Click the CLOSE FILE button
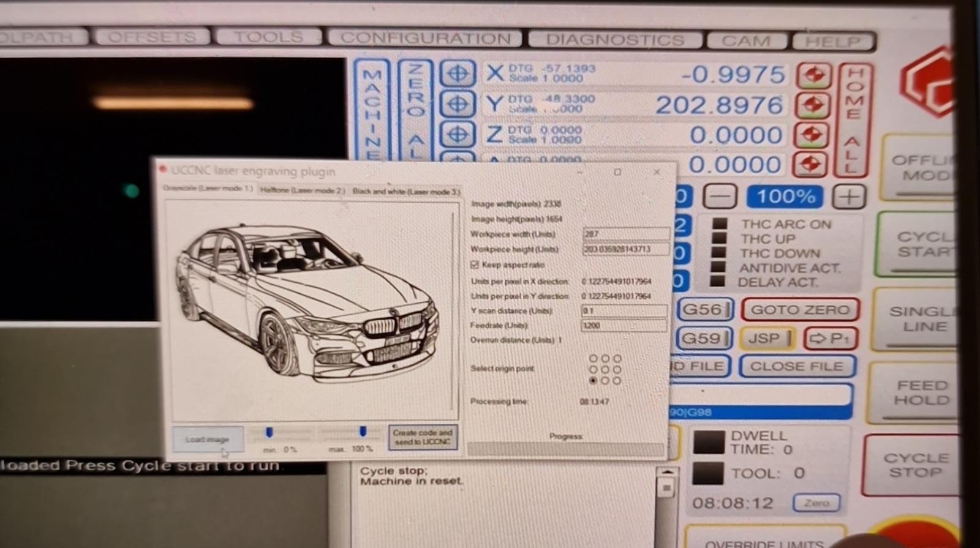Screen dimensions: 980x548 (796, 366)
